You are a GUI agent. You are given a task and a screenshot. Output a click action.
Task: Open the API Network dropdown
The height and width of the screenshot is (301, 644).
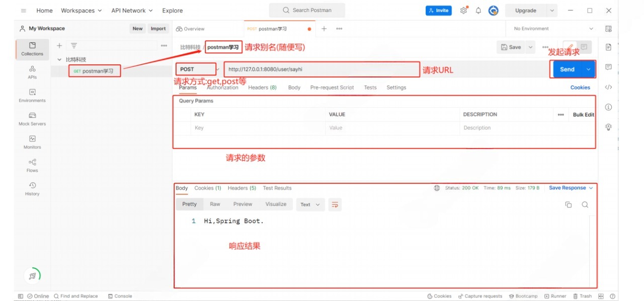[132, 11]
